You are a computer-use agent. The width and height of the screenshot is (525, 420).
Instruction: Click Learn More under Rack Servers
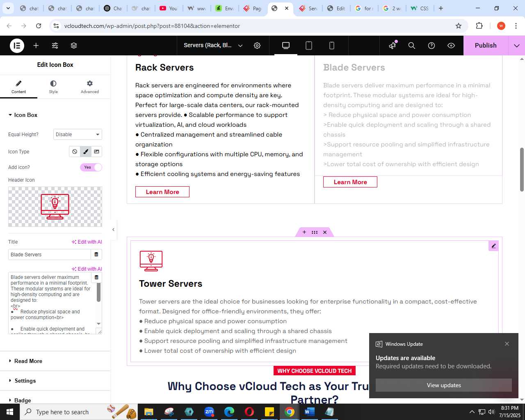click(162, 192)
